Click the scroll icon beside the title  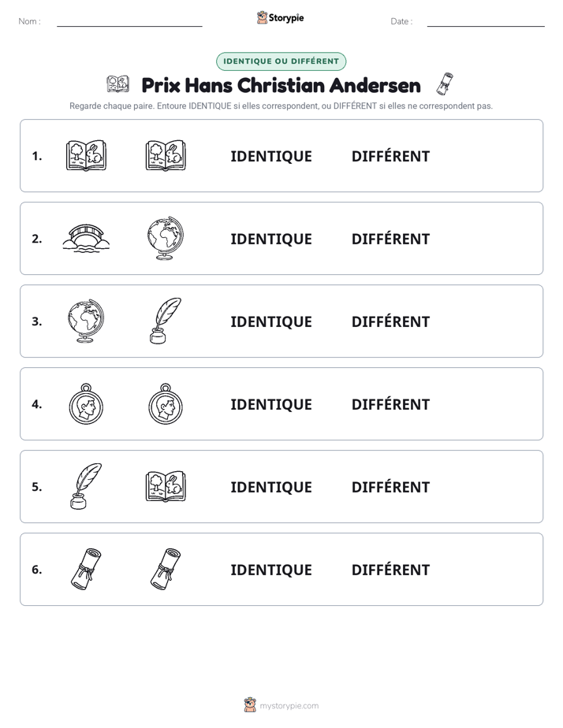click(445, 84)
